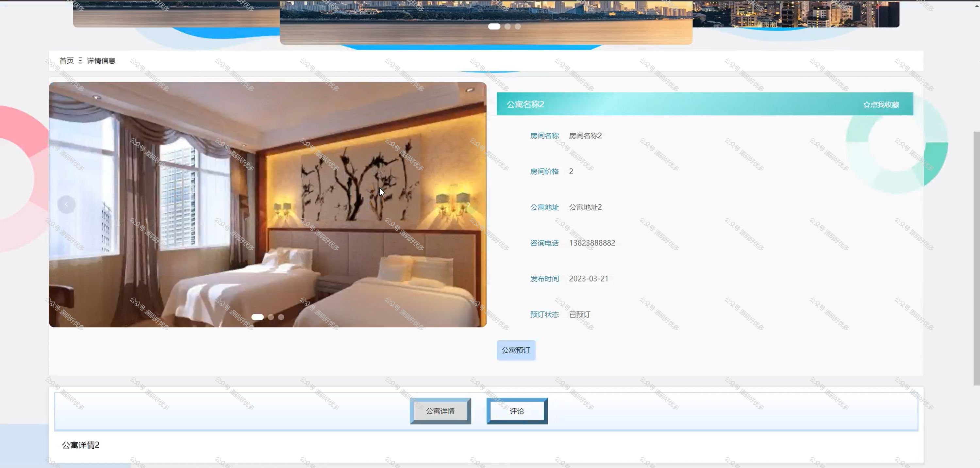Select third top banner indicator dot
Viewport: 980px width, 468px height.
[x=518, y=26]
